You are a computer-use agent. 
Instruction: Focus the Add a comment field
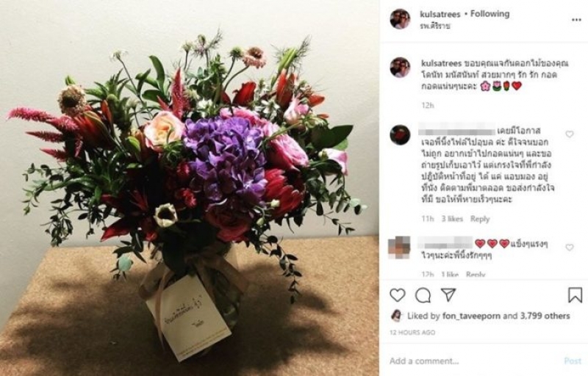click(x=473, y=361)
